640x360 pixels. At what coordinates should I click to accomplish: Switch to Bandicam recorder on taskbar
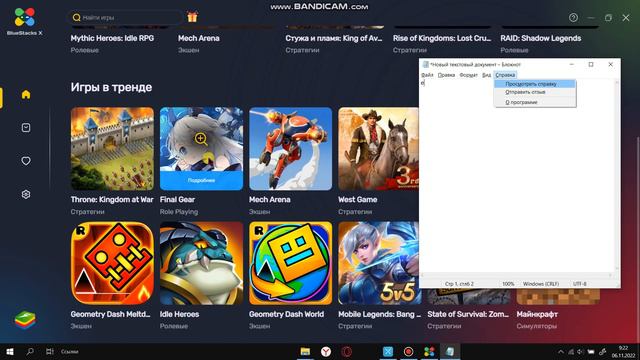[x=408, y=352]
